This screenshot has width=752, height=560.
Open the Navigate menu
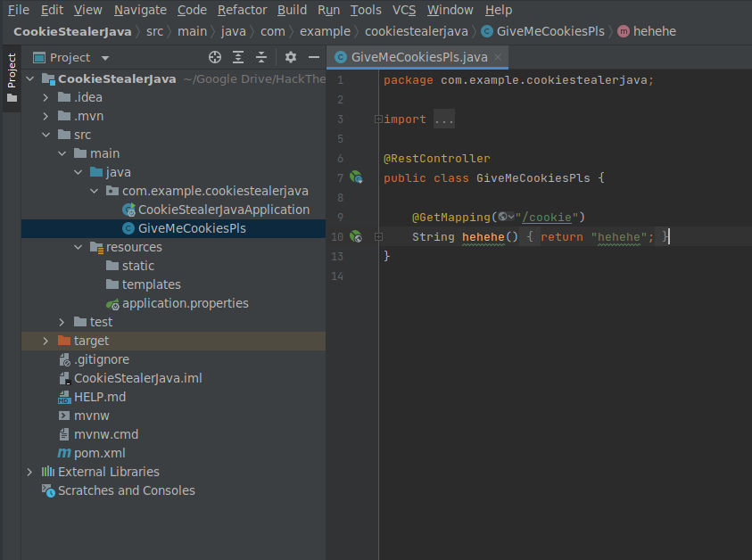click(140, 10)
